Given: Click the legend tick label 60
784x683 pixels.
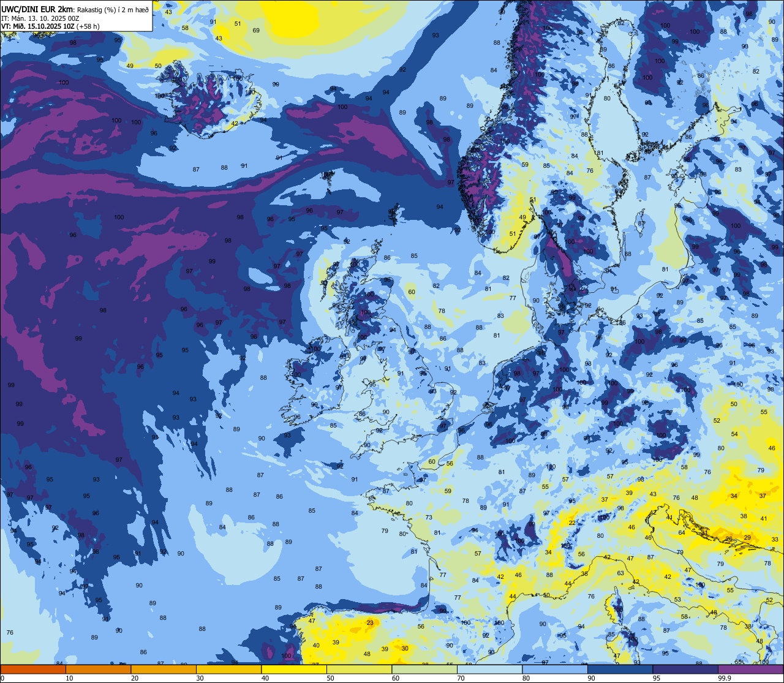Looking at the screenshot, I should 396,678.
